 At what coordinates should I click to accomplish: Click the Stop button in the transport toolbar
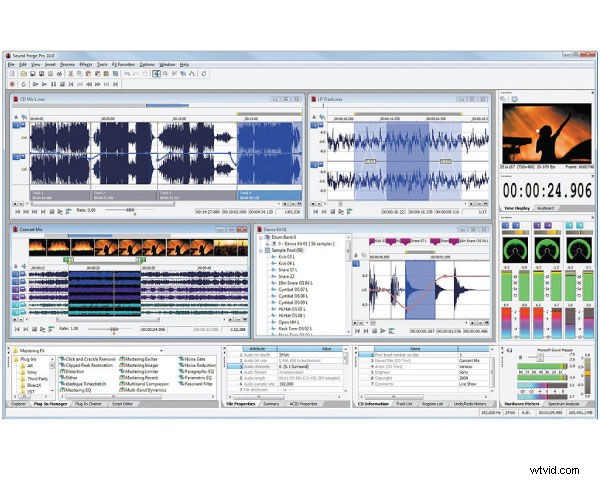click(62, 84)
